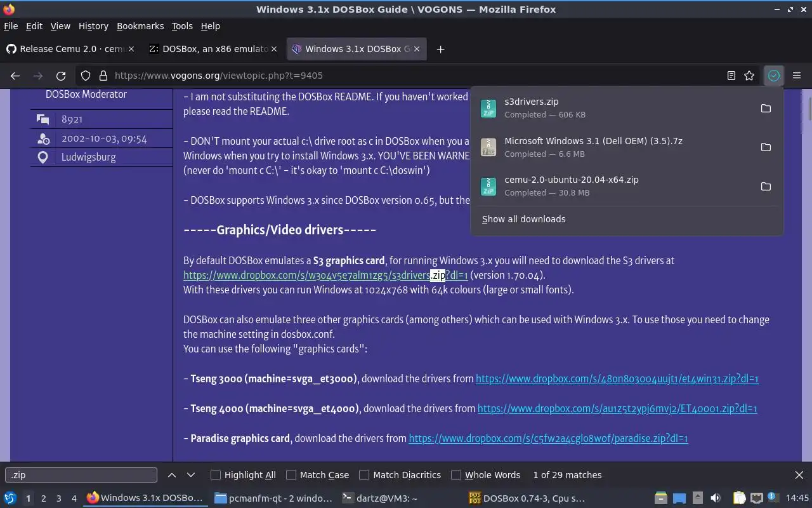Viewport: 812px width, 508px height.
Task: Open the File menu
Action: click(x=11, y=26)
